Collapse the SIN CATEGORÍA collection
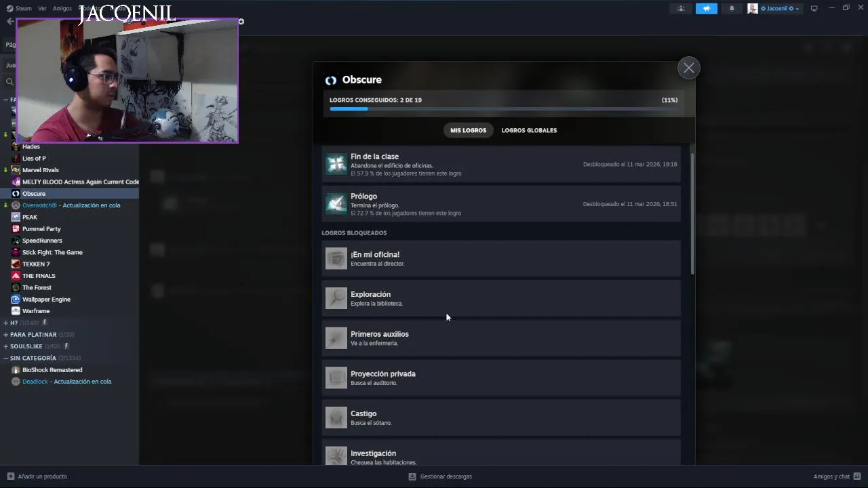This screenshot has width=868, height=488. [x=5, y=358]
